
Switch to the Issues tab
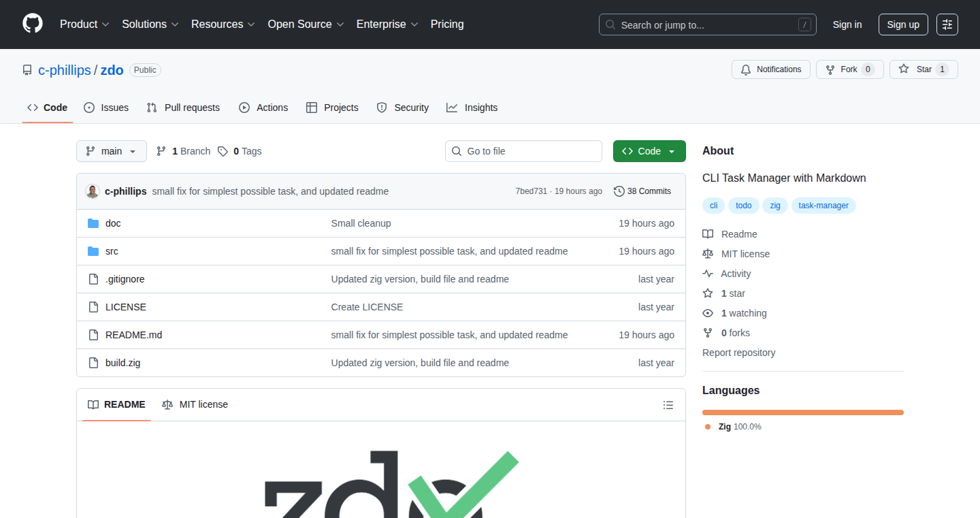(106, 108)
